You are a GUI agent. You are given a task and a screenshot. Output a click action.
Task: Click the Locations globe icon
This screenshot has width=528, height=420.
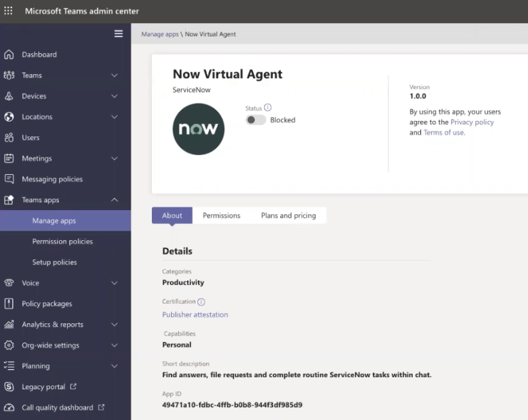click(9, 117)
